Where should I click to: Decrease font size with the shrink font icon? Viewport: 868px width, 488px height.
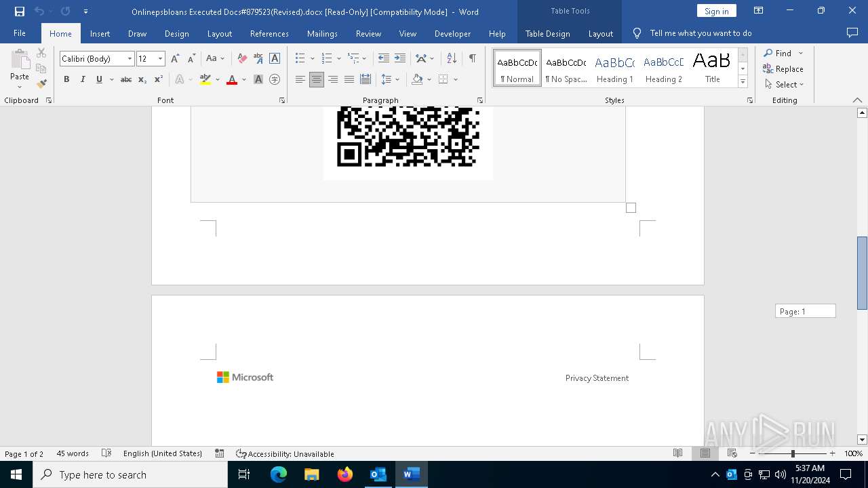pos(191,59)
